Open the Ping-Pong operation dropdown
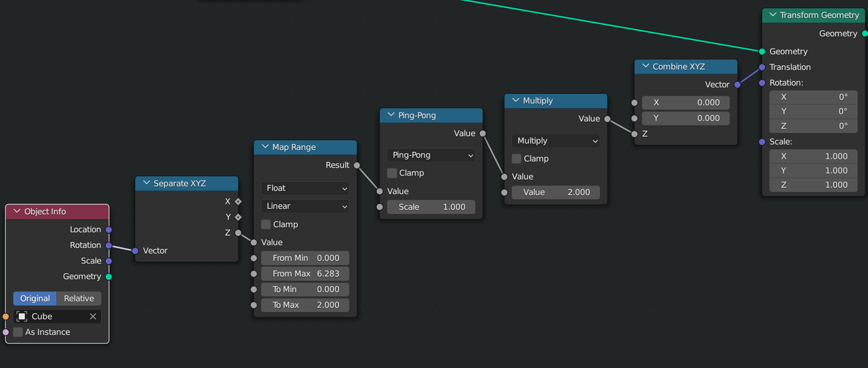868x368 pixels. [x=431, y=155]
